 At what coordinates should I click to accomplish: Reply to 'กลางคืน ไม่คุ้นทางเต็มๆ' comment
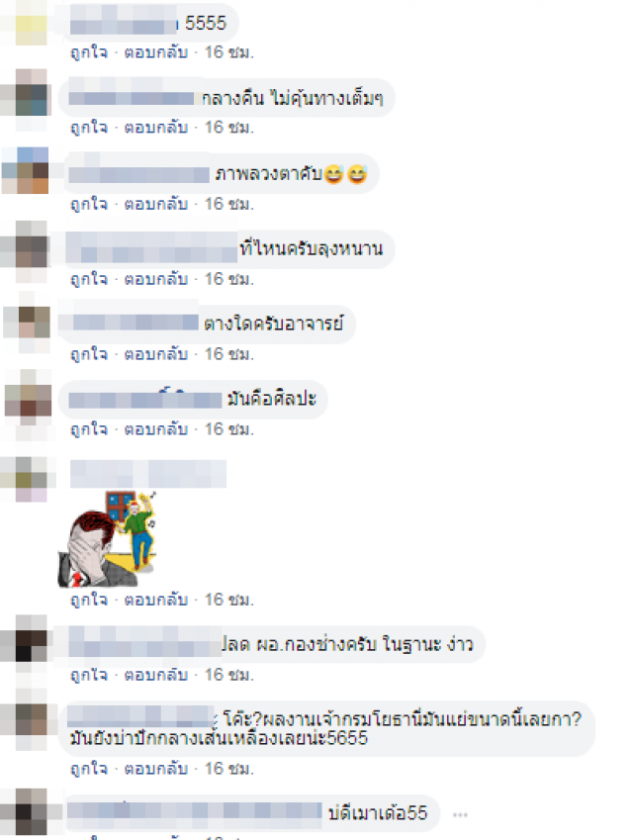[156, 128]
